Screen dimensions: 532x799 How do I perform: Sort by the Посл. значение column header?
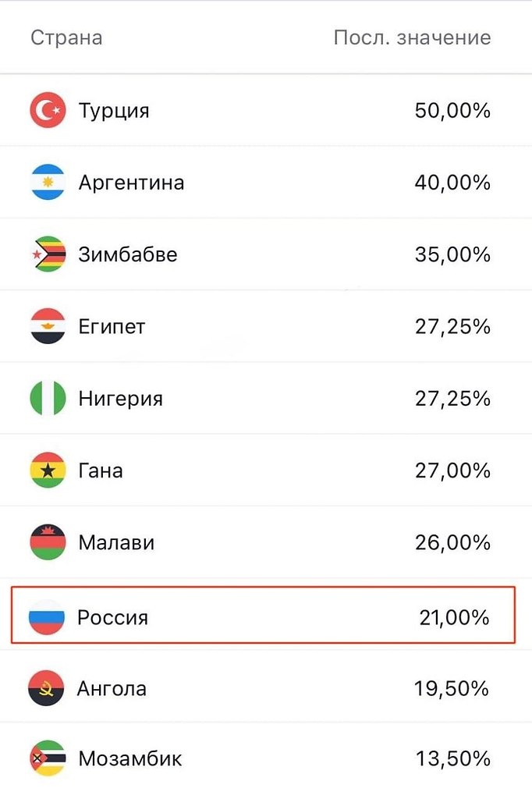pos(412,37)
